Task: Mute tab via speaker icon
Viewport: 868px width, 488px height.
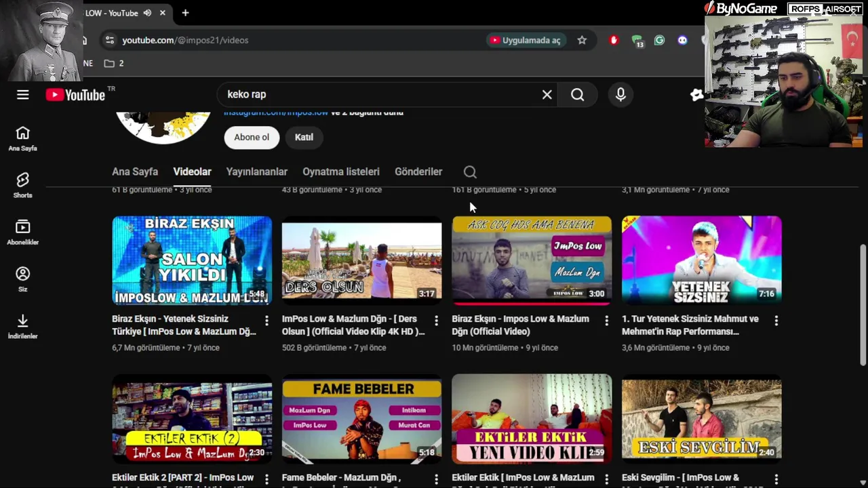Action: click(148, 13)
